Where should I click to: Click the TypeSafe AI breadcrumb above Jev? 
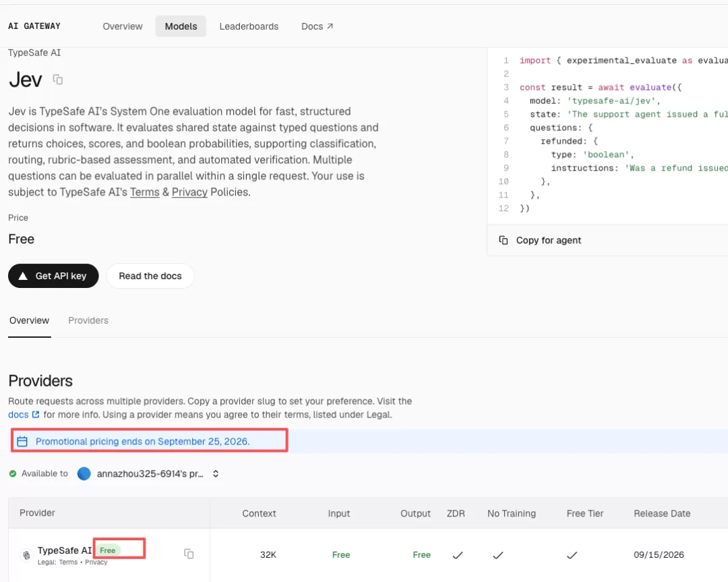pyautogui.click(x=34, y=53)
